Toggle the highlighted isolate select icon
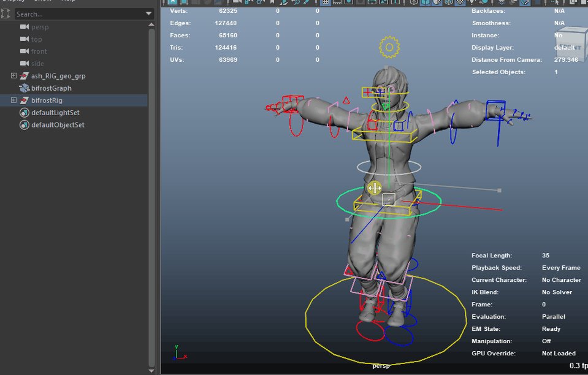 click(x=525, y=2)
